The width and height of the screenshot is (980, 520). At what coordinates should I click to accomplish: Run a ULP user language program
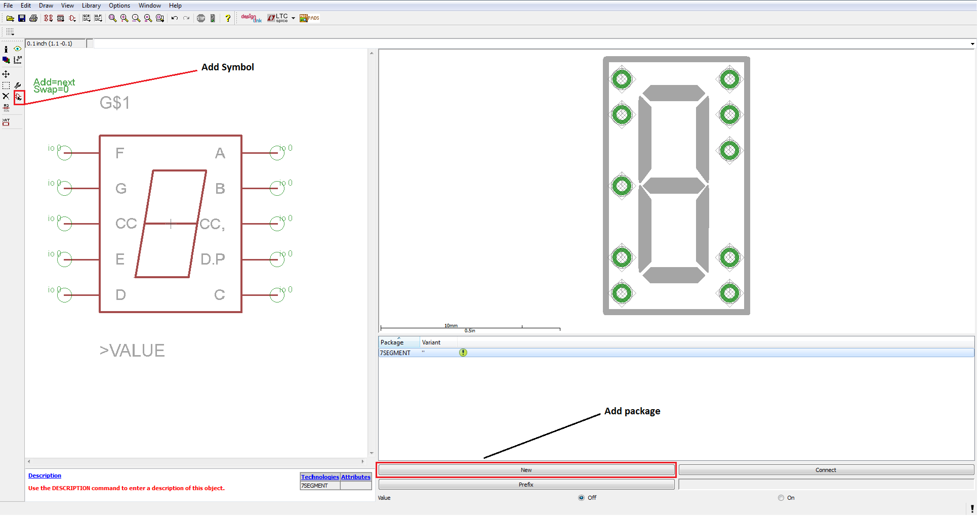click(x=99, y=18)
